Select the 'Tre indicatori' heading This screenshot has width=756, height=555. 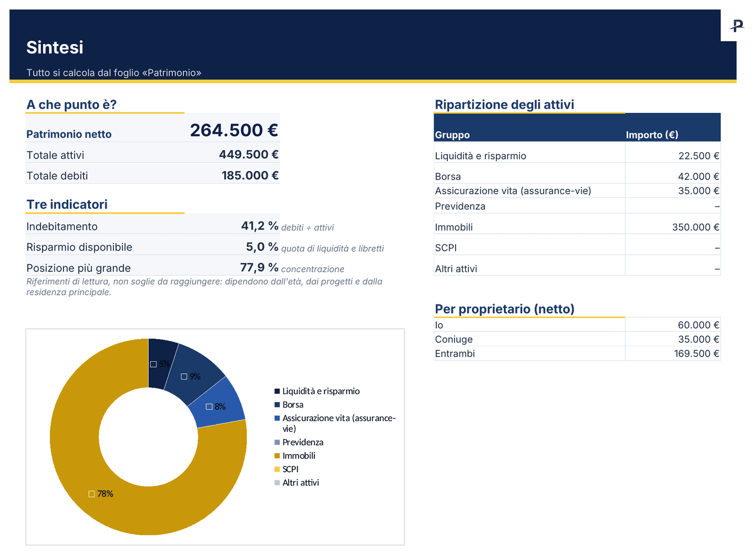(x=67, y=205)
